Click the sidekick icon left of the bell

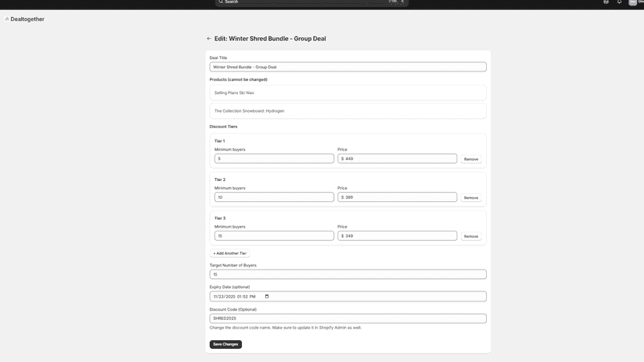tap(606, 2)
